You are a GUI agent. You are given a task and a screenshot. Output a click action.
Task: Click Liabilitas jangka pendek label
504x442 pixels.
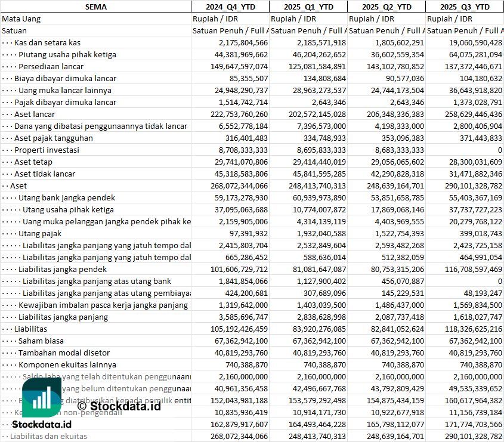click(x=63, y=270)
